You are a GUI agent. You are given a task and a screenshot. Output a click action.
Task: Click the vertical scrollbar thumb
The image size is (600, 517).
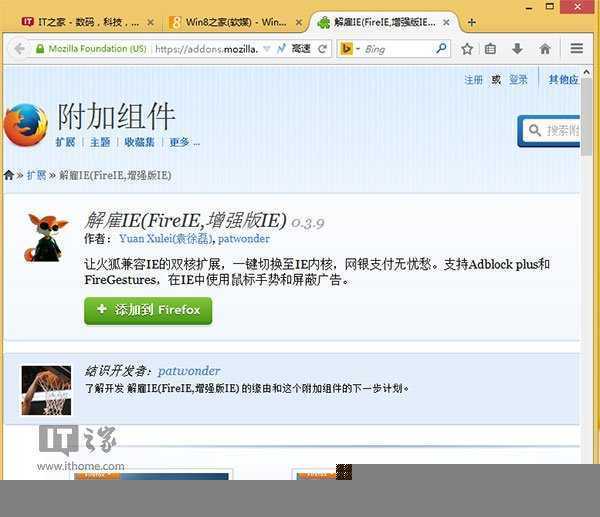[586, 117]
